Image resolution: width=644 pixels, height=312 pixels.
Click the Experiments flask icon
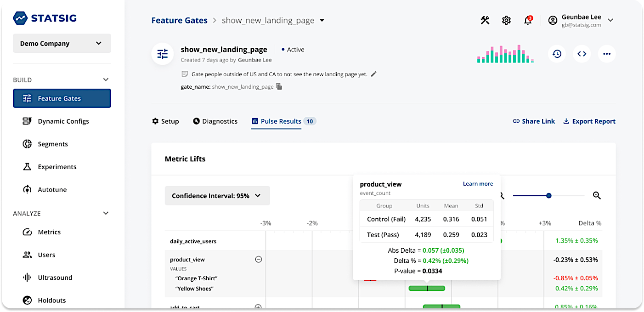pyautogui.click(x=27, y=167)
